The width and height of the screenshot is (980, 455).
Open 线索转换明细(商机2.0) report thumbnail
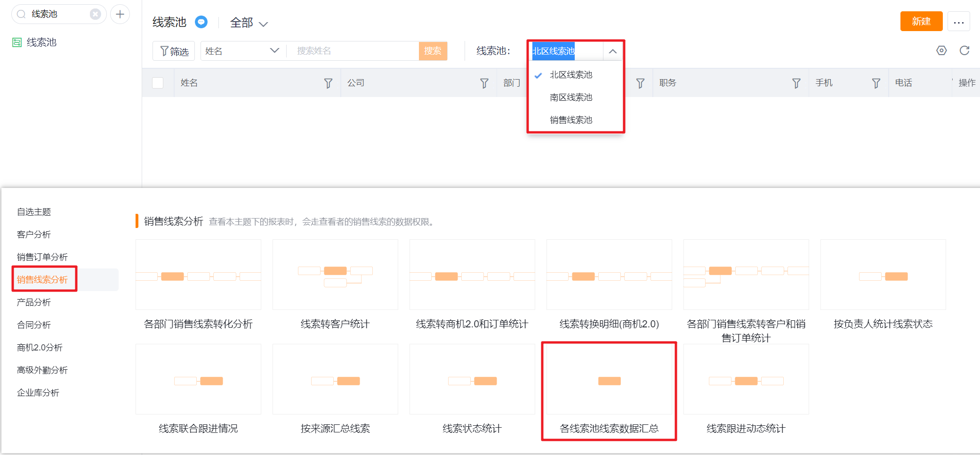pyautogui.click(x=609, y=275)
